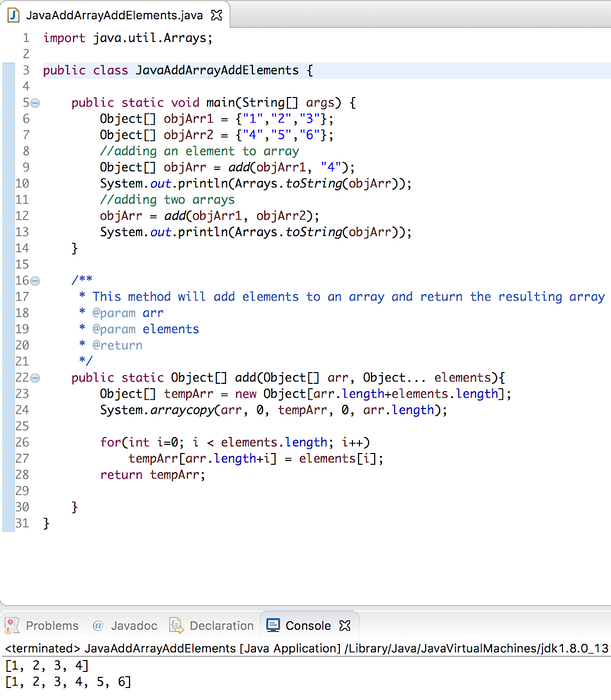Screen dimensions: 611x700
Task: Click the Declaration view icon
Action: (176, 625)
